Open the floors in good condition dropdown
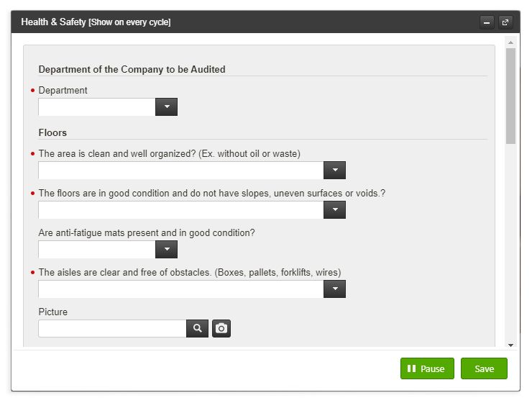Viewport: 532px width, 403px height. tap(334, 210)
